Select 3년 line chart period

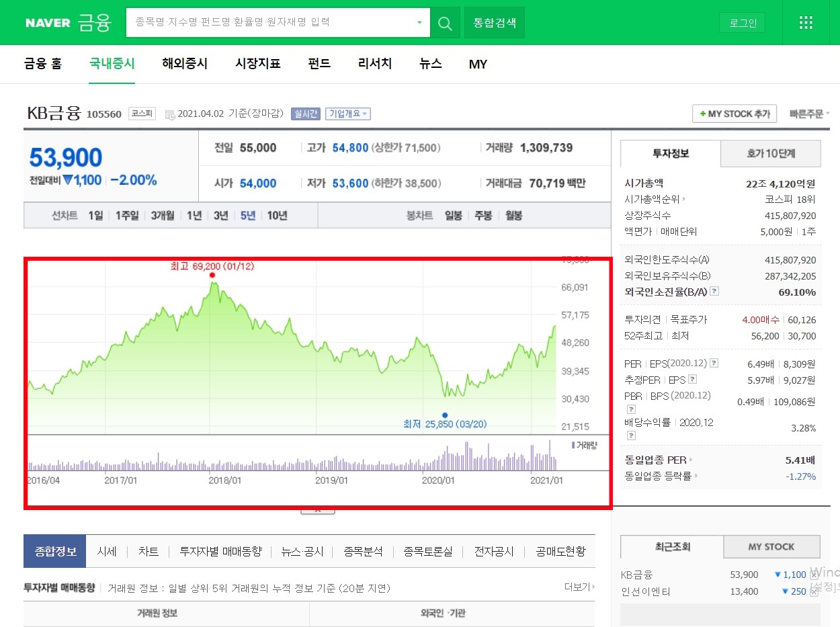221,216
